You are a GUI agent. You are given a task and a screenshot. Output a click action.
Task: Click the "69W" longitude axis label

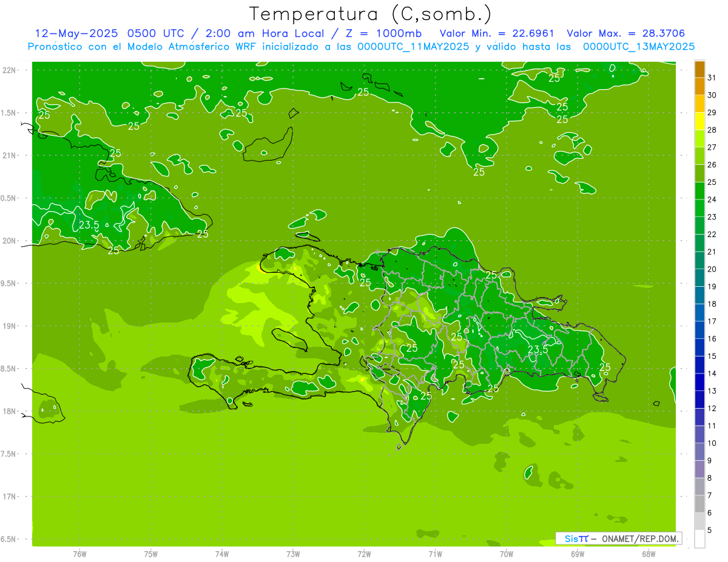(x=578, y=554)
